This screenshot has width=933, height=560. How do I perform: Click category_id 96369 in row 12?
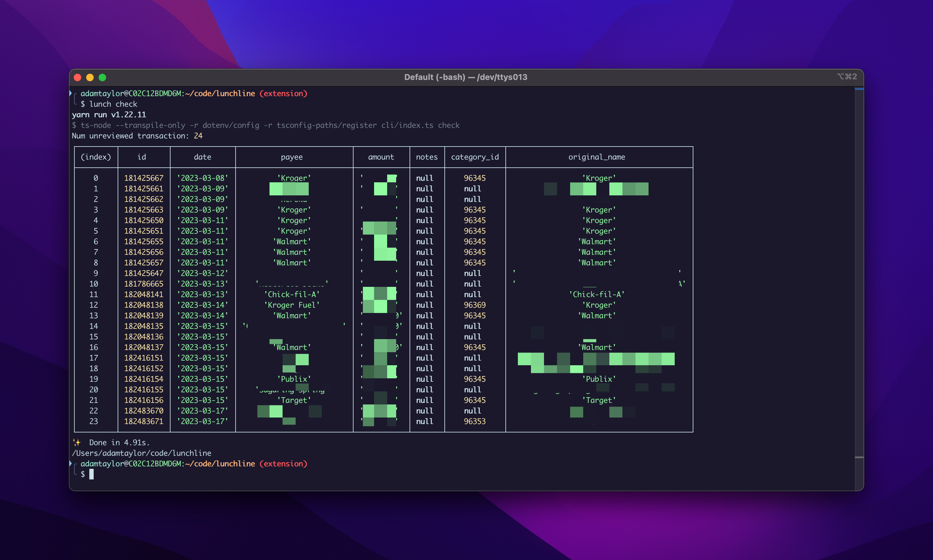(475, 305)
